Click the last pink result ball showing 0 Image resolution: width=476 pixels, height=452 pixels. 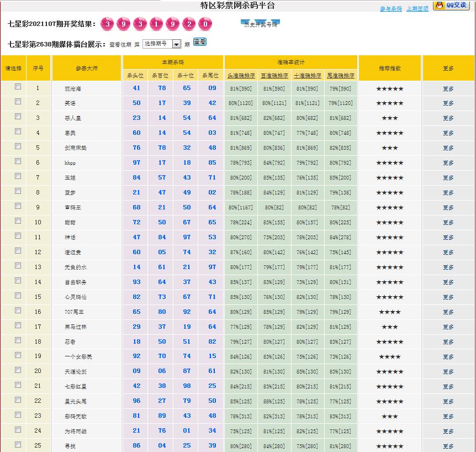205,24
